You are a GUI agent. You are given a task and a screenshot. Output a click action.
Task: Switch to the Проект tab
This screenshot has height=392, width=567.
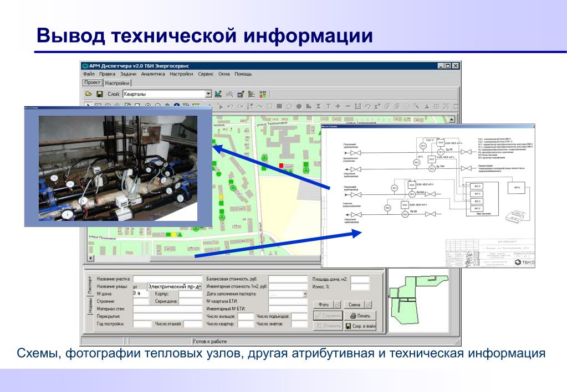pyautogui.click(x=93, y=82)
